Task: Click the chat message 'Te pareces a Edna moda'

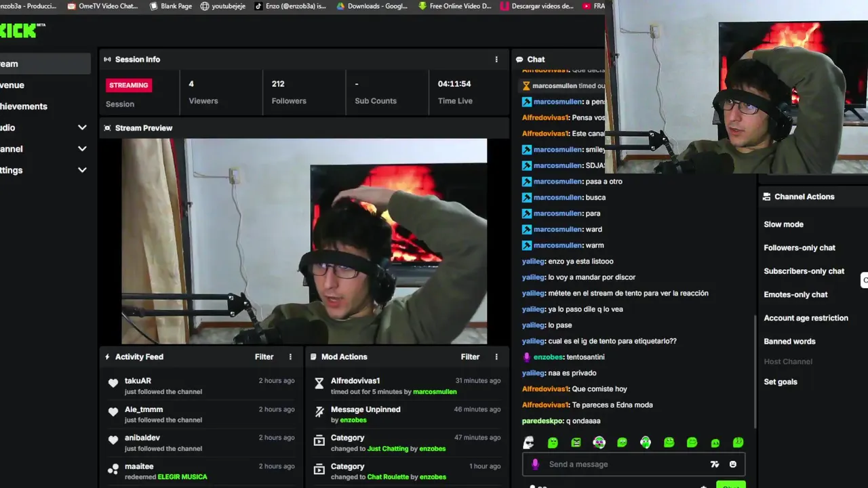Action: (612, 405)
